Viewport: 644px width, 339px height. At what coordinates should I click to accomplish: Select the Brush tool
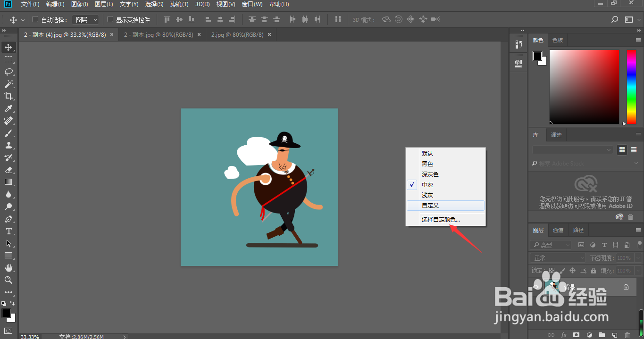pyautogui.click(x=8, y=133)
